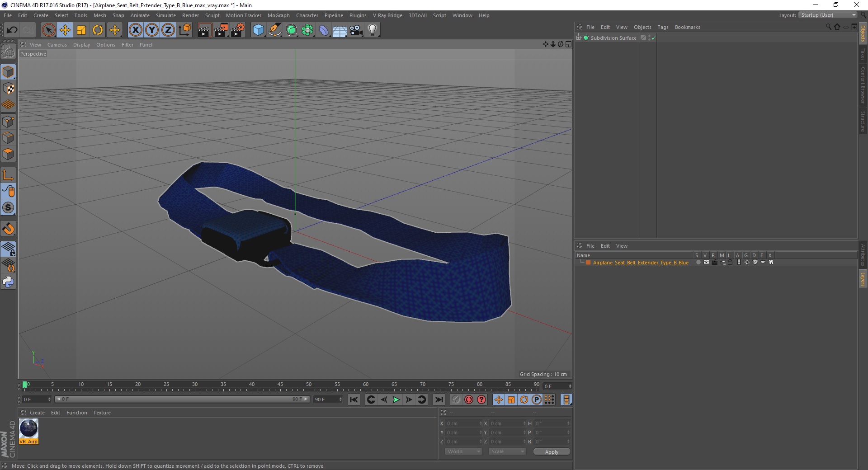Viewport: 868px width, 470px height.
Task: Activate the Rotate tool
Action: point(98,30)
